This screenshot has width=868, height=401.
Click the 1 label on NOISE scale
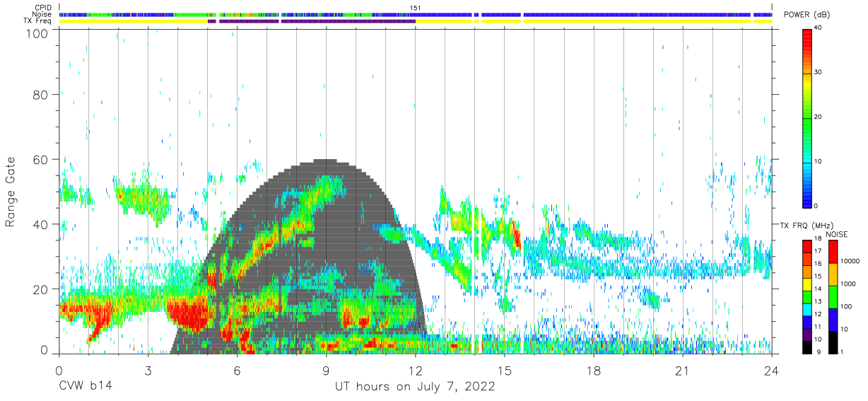(x=843, y=352)
